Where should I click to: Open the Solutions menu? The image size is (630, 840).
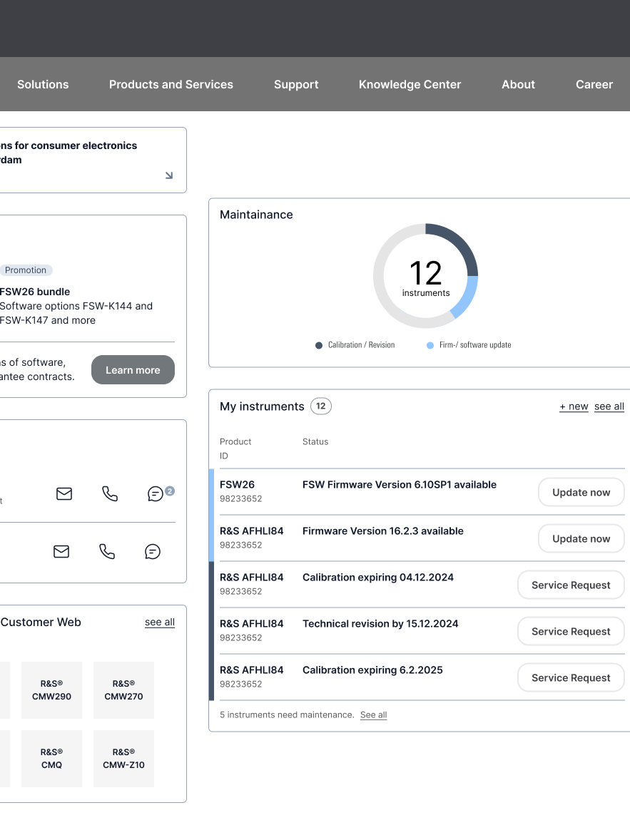pos(43,85)
